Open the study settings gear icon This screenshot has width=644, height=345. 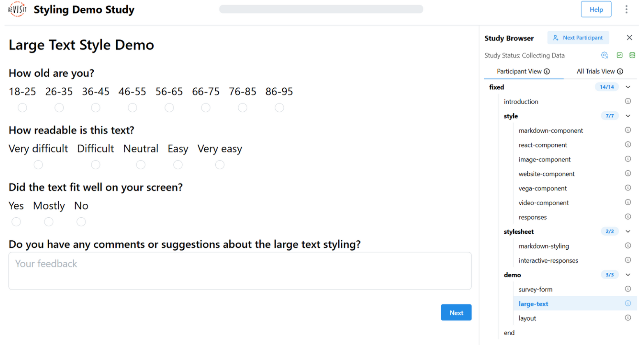(604, 55)
